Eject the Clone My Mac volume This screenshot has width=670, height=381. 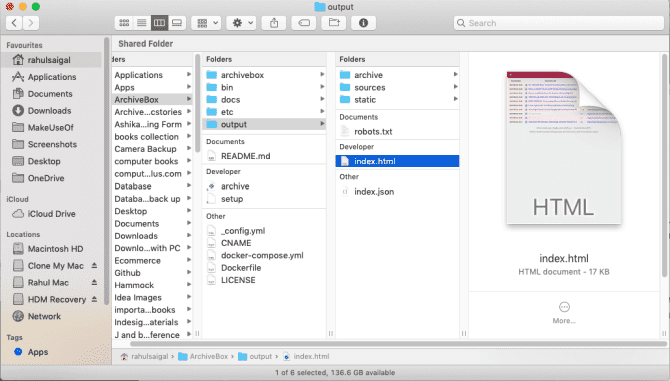pyautogui.click(x=94, y=266)
